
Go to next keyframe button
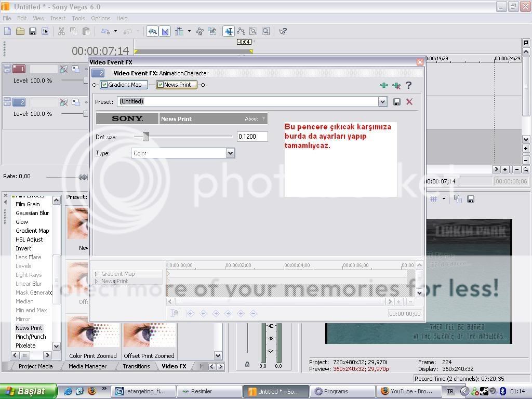[x=216, y=313]
